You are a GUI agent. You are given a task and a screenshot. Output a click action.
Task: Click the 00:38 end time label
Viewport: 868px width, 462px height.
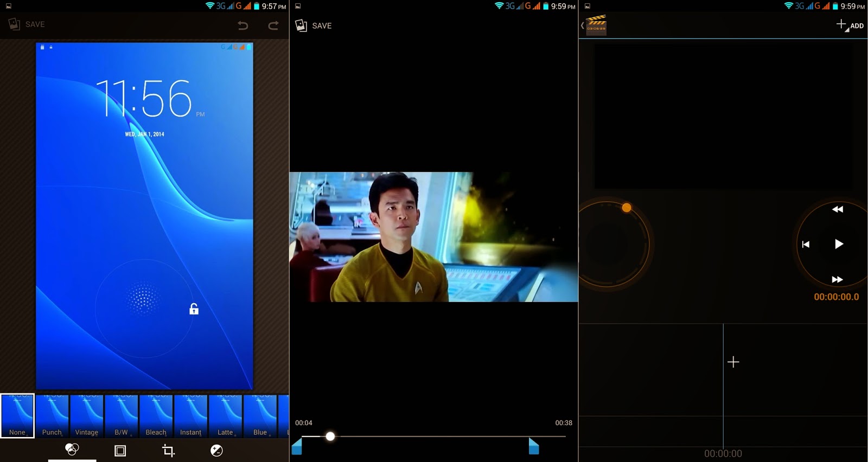564,423
